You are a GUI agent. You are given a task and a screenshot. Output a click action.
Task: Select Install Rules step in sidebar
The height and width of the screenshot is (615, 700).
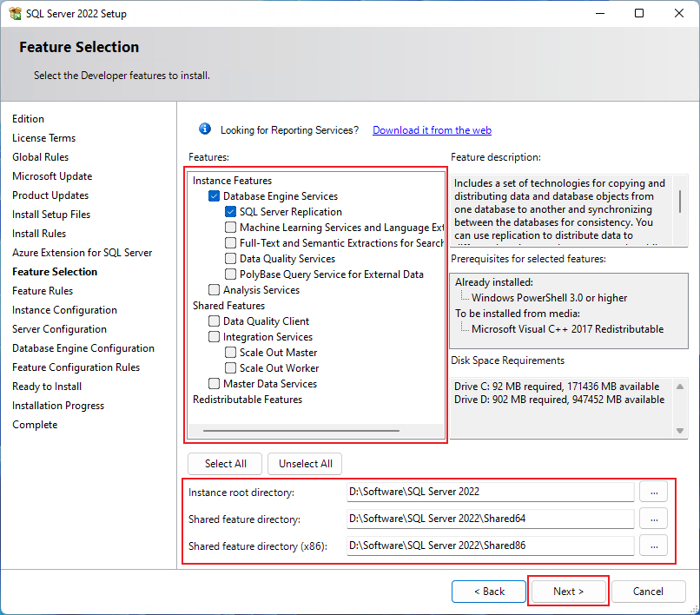(x=39, y=234)
